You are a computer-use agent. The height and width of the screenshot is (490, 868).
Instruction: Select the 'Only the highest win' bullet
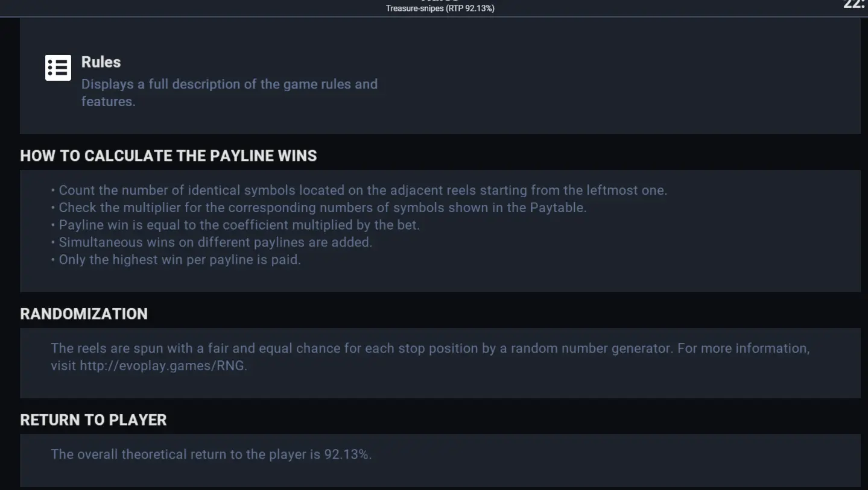pos(176,260)
